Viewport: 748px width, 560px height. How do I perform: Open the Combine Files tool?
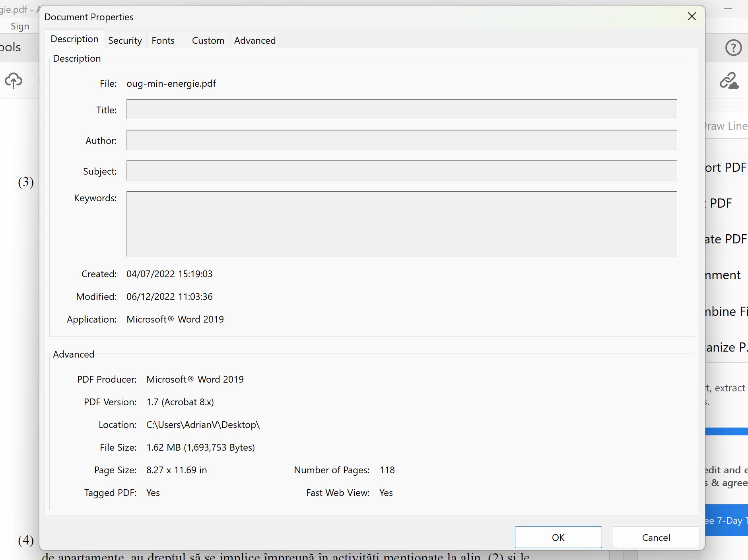click(x=726, y=311)
